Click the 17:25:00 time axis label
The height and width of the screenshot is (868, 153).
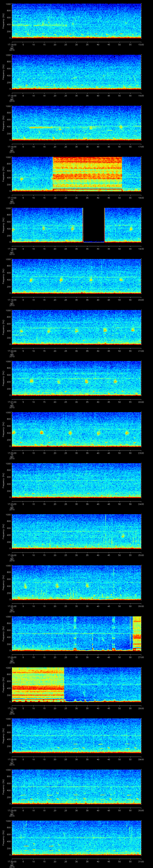(x=12, y=606)
